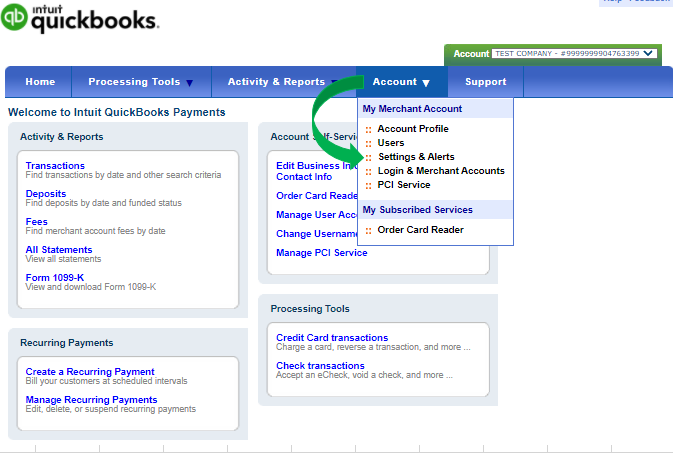Open Form 1099-K link
This screenshot has width=673, height=453.
[55, 277]
